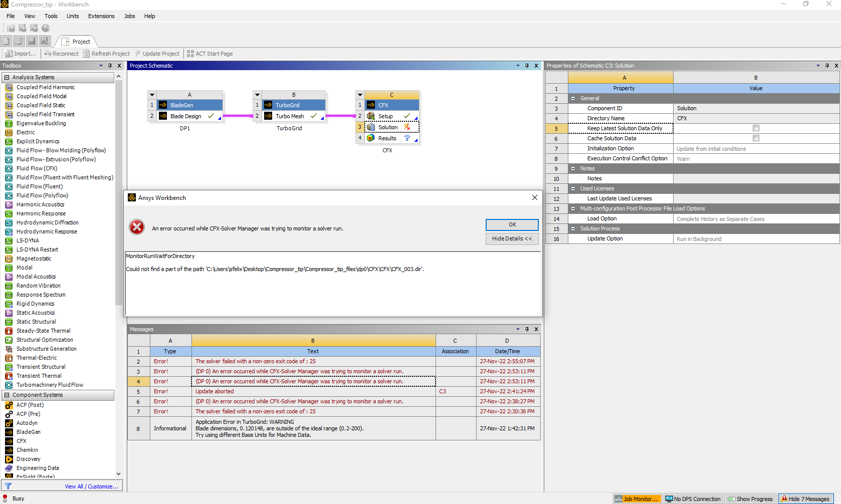The width and height of the screenshot is (841, 504).
Task: Enable Keep Latest Solution Data Only checkbox
Action: coord(756,128)
